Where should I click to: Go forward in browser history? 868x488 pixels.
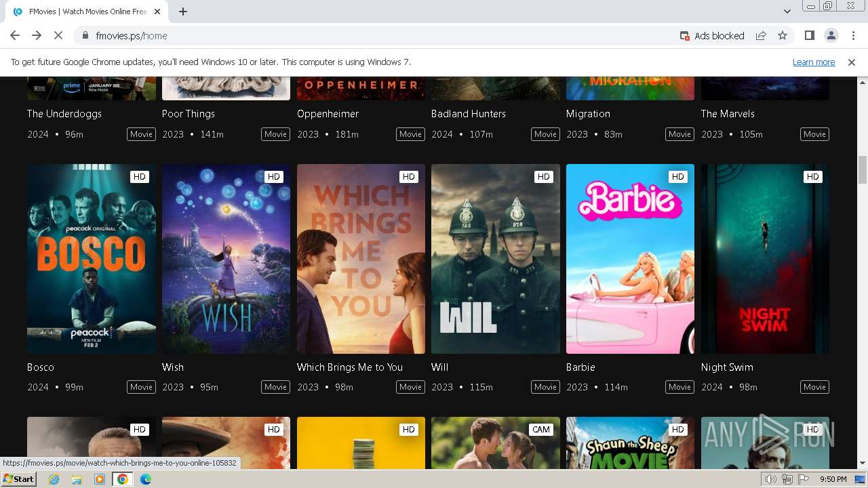[37, 36]
